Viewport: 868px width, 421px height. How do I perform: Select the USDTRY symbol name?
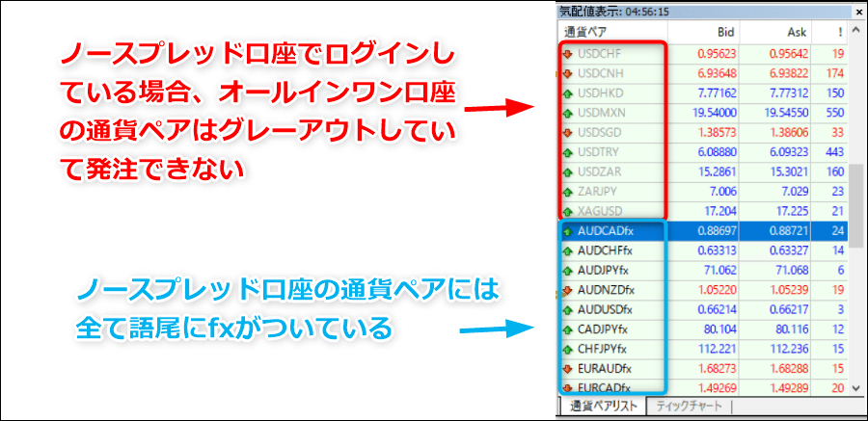coord(597,152)
